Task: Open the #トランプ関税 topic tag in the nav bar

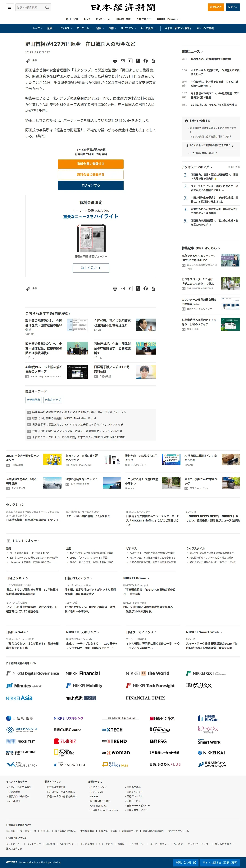Action: pyautogui.click(x=205, y=28)
